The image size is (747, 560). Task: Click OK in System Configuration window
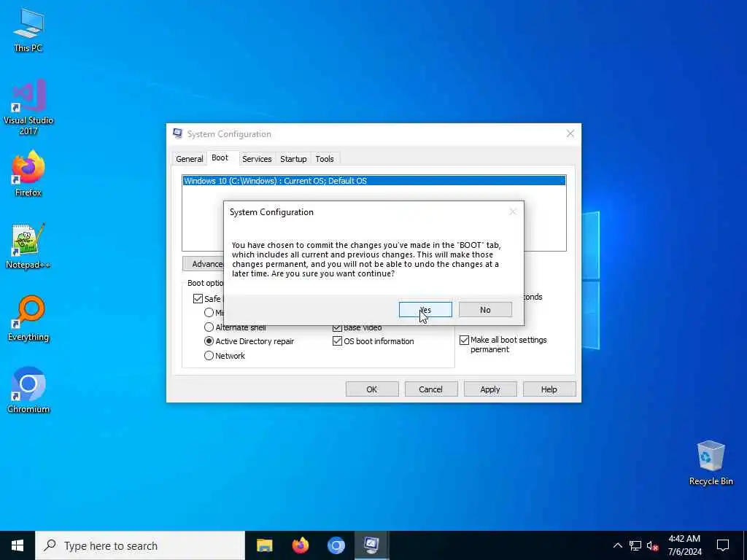click(x=371, y=389)
